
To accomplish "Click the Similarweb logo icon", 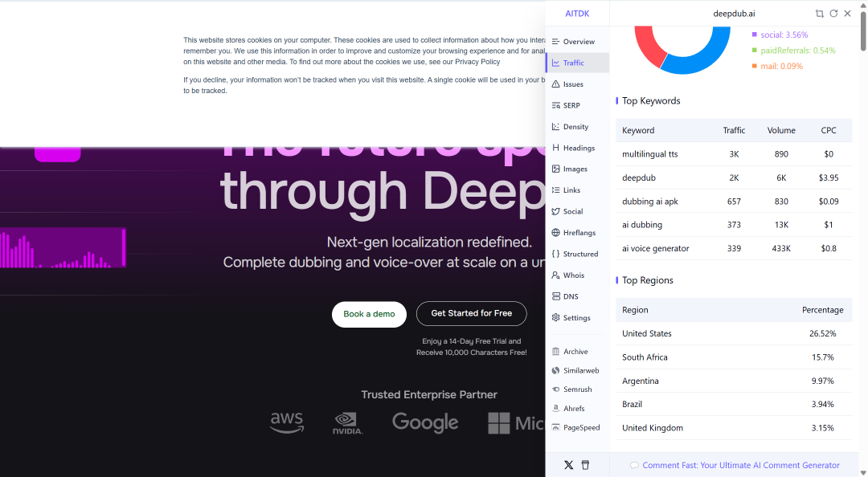I will [556, 370].
